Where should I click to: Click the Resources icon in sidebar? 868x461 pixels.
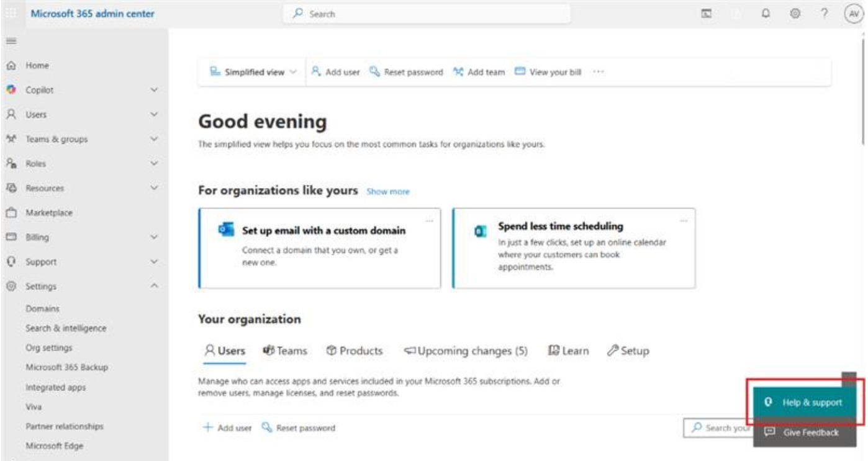click(x=11, y=188)
